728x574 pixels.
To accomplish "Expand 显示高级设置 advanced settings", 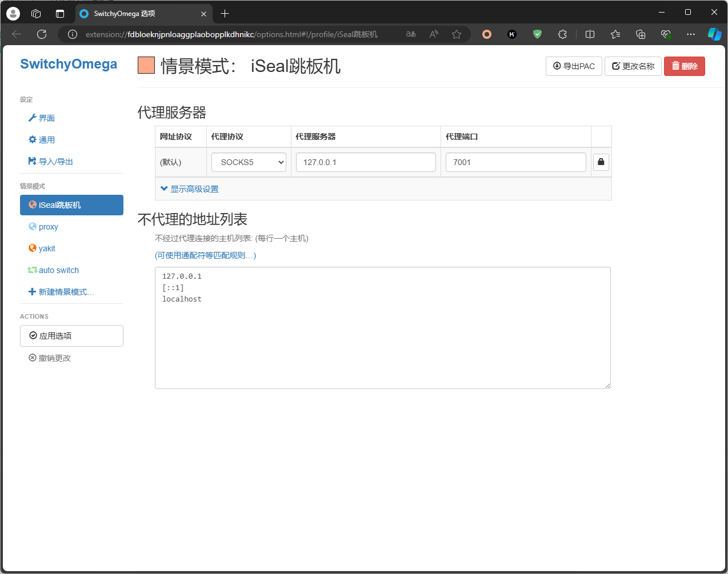I will [190, 189].
